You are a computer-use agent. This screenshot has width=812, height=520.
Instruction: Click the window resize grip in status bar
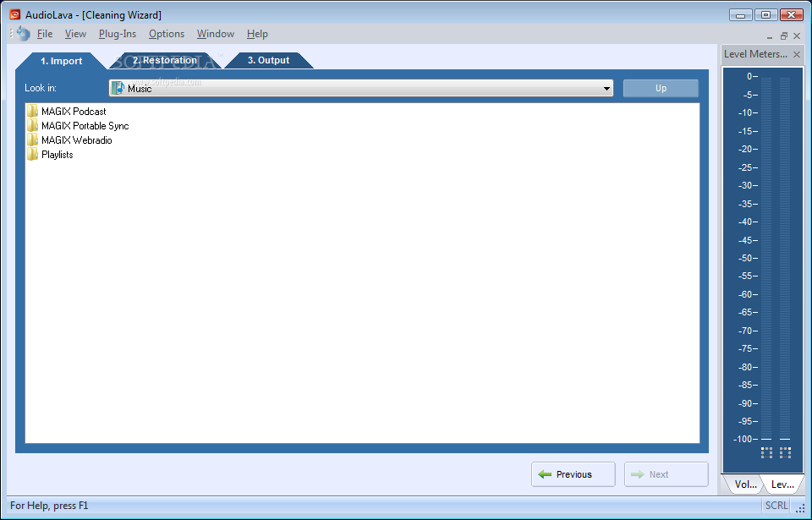[x=800, y=509]
